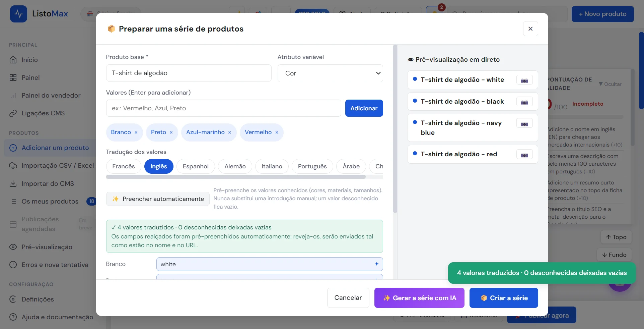Select the Alemão translation tab

[235, 166]
